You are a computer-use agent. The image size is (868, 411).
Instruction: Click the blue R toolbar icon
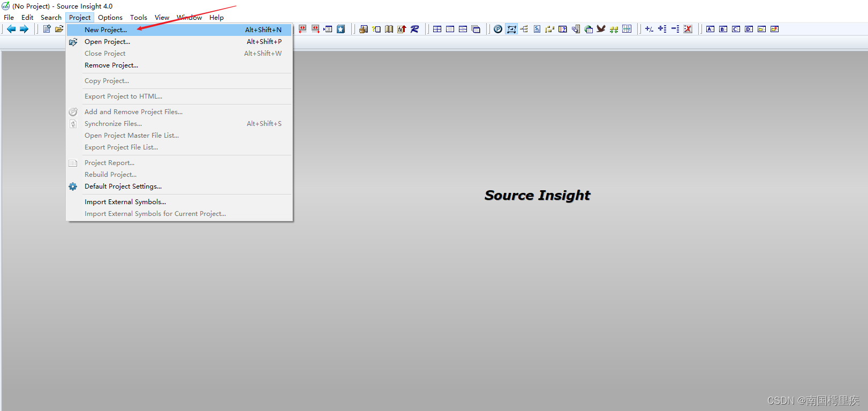[415, 29]
